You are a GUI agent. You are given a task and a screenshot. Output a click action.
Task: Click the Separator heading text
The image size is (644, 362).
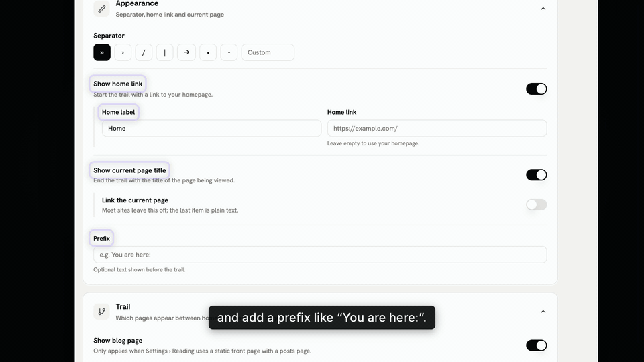109,36
